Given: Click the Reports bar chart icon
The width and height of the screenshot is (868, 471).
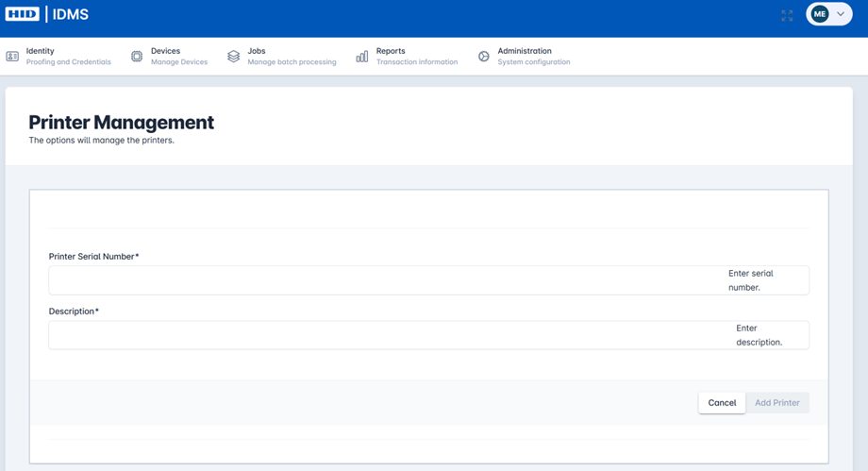Looking at the screenshot, I should tap(362, 57).
